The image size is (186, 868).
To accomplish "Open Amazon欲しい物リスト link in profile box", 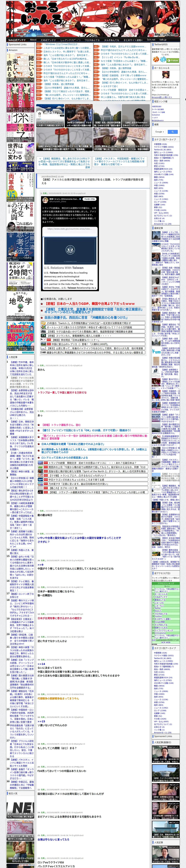I will 162,97.
